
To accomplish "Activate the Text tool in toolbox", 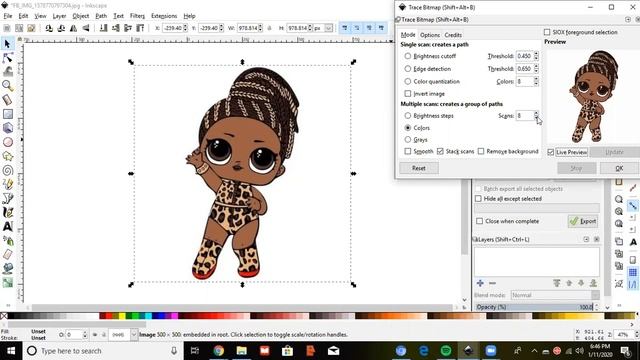I will coord(7,226).
